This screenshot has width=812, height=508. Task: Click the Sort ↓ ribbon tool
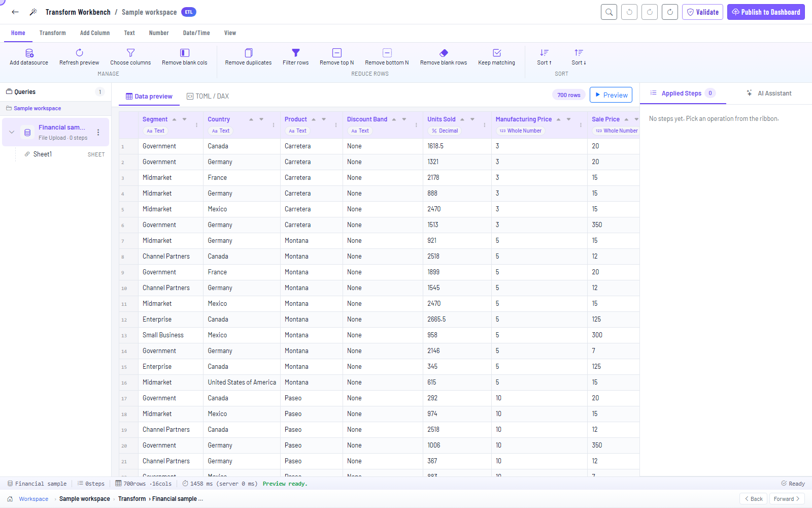point(579,57)
